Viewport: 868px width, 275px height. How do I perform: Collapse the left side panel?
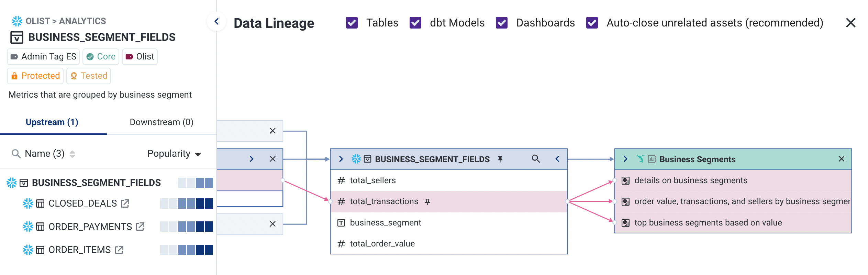pyautogui.click(x=216, y=22)
